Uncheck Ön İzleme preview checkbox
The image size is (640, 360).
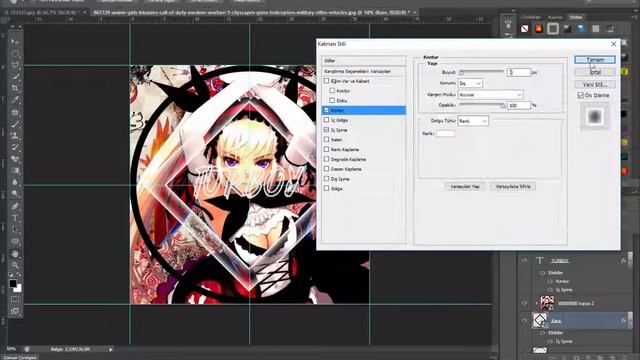click(581, 95)
